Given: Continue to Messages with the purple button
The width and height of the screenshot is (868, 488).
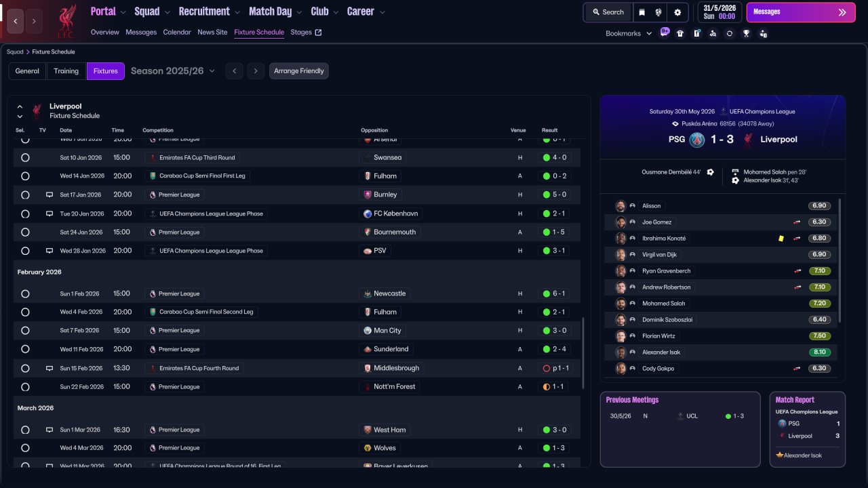Looking at the screenshot, I should point(800,12).
